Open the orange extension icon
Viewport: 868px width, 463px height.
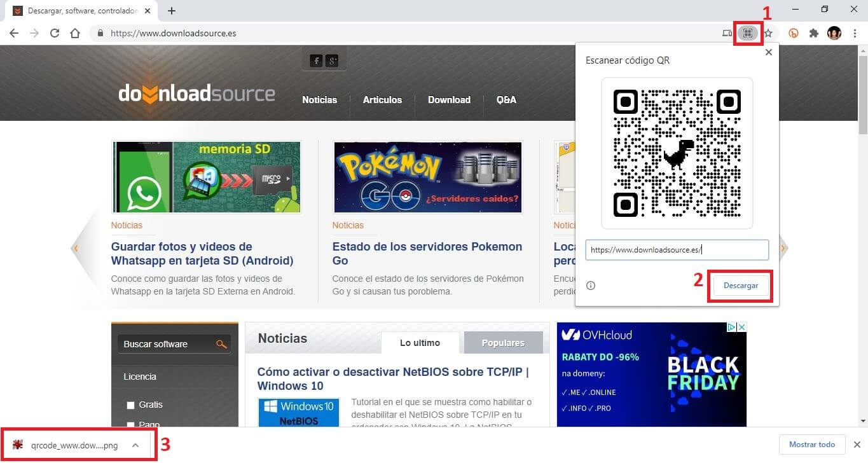coord(794,33)
